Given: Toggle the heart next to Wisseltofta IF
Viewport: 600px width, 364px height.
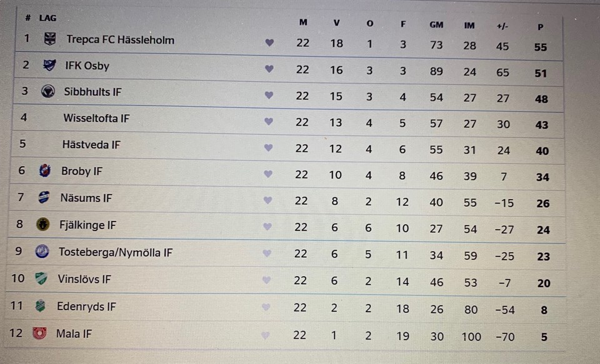Looking at the screenshot, I should pos(269,122).
